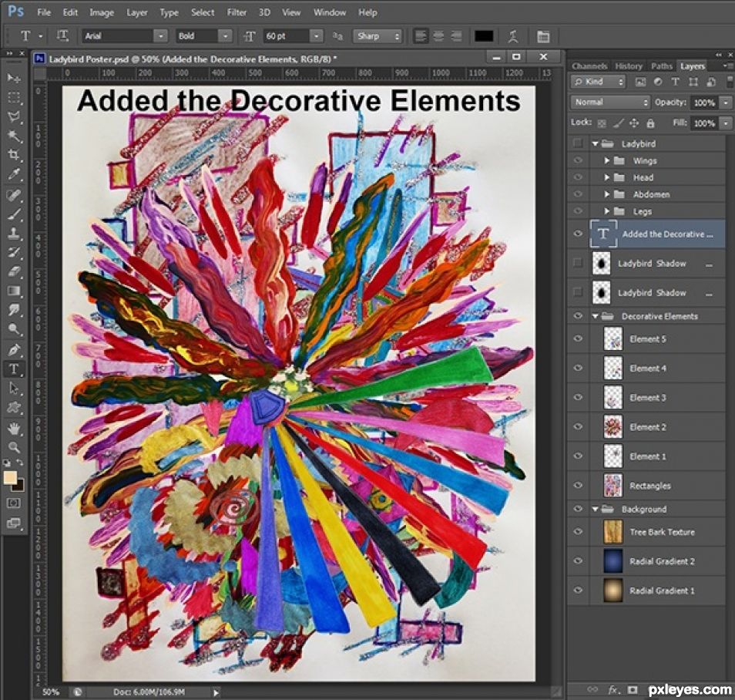Viewport: 735px width, 700px height.
Task: Select the Hand tool
Action: tap(14, 429)
